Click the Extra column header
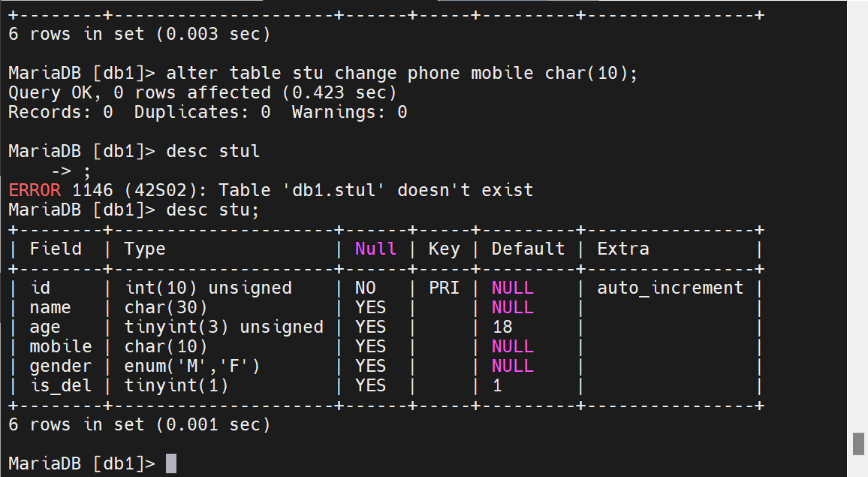Image resolution: width=868 pixels, height=477 pixels. coord(622,249)
